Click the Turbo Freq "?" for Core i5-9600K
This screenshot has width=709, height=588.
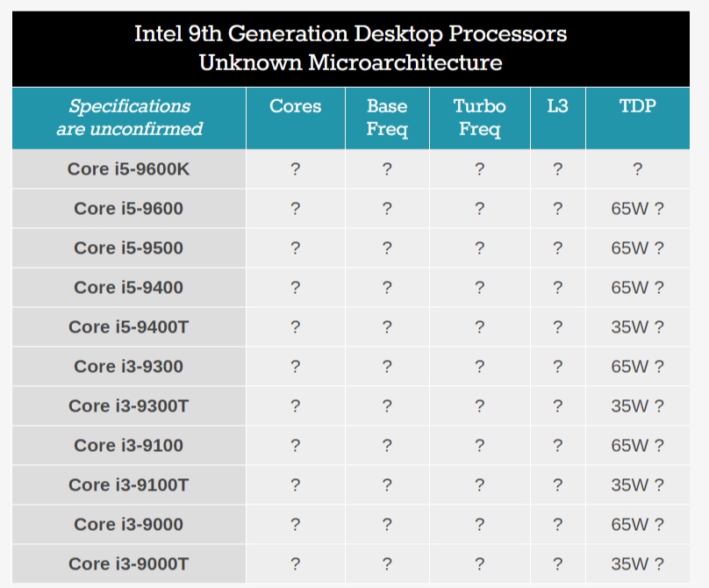pyautogui.click(x=480, y=169)
